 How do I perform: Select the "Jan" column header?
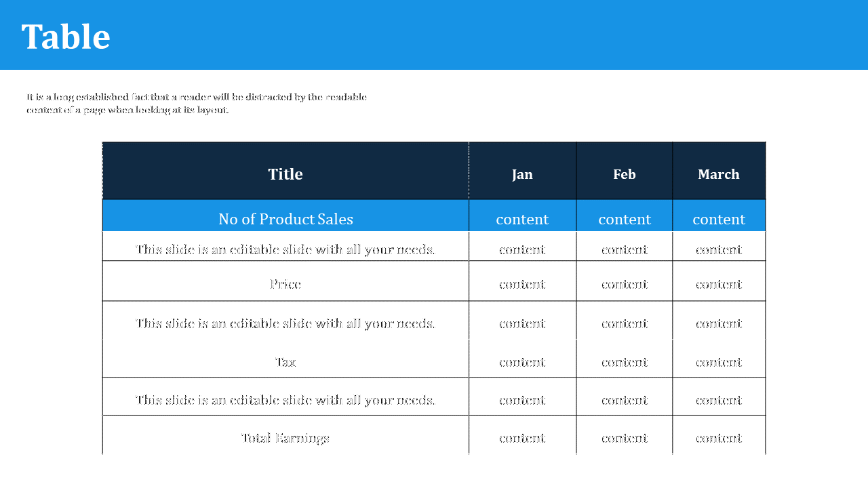[522, 174]
